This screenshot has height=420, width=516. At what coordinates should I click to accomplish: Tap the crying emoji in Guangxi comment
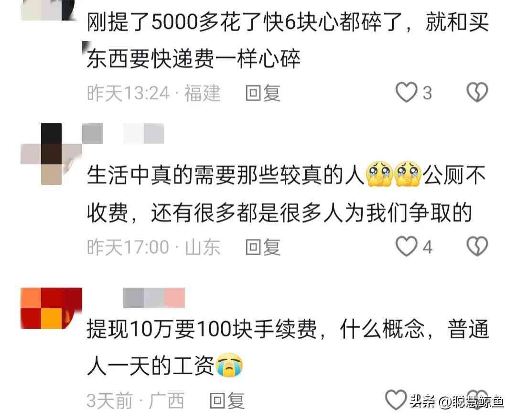(x=229, y=366)
